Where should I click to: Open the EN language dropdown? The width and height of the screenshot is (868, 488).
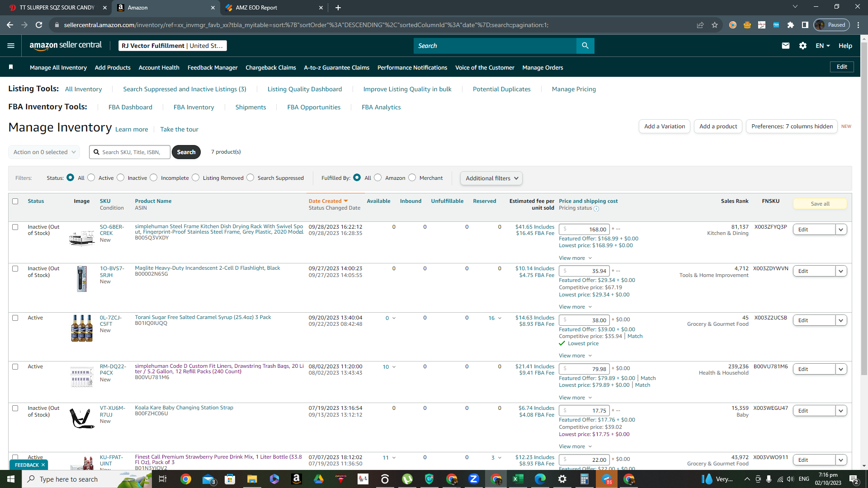click(822, 46)
